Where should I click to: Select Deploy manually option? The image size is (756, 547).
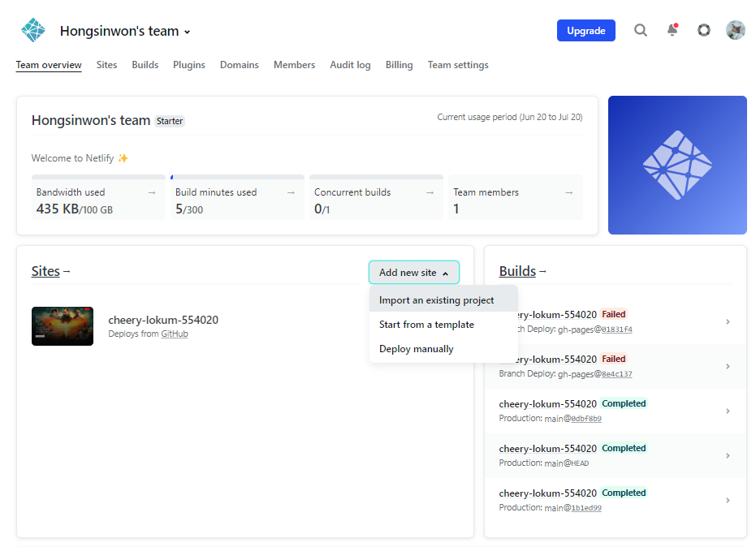pos(443,348)
